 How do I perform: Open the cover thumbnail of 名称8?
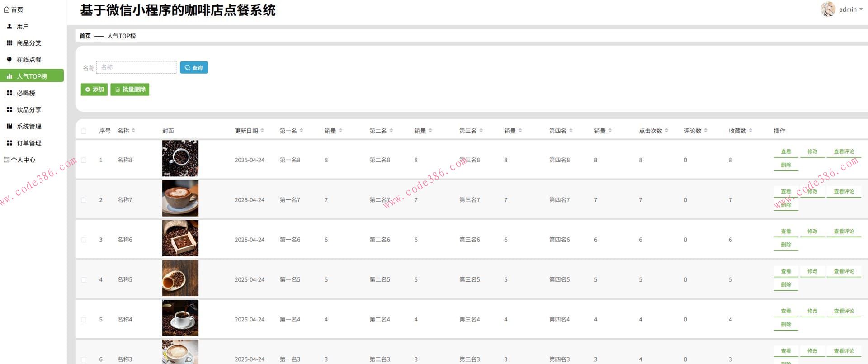180,158
